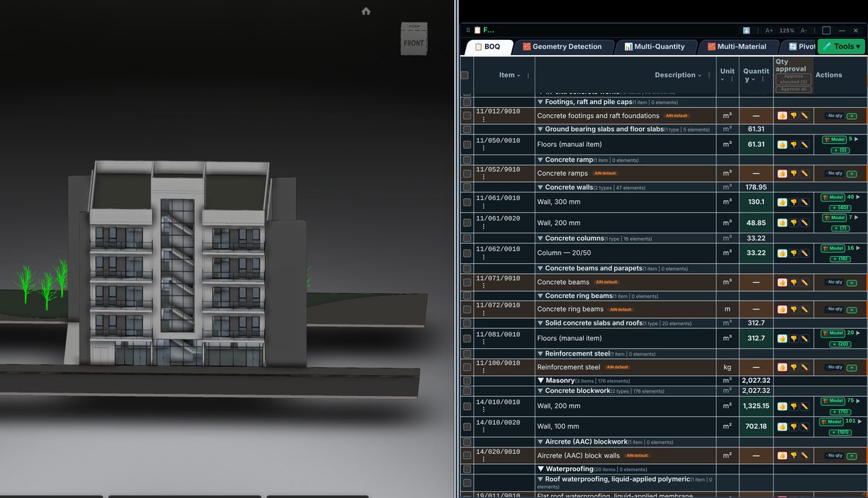The image size is (868, 498).
Task: Collapse the Solid concrete slabs and roofs group
Action: point(540,323)
